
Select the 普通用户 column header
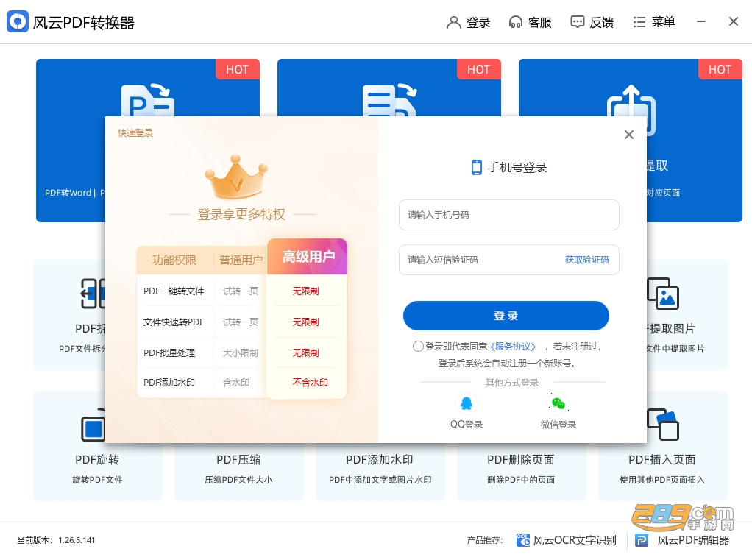[241, 260]
